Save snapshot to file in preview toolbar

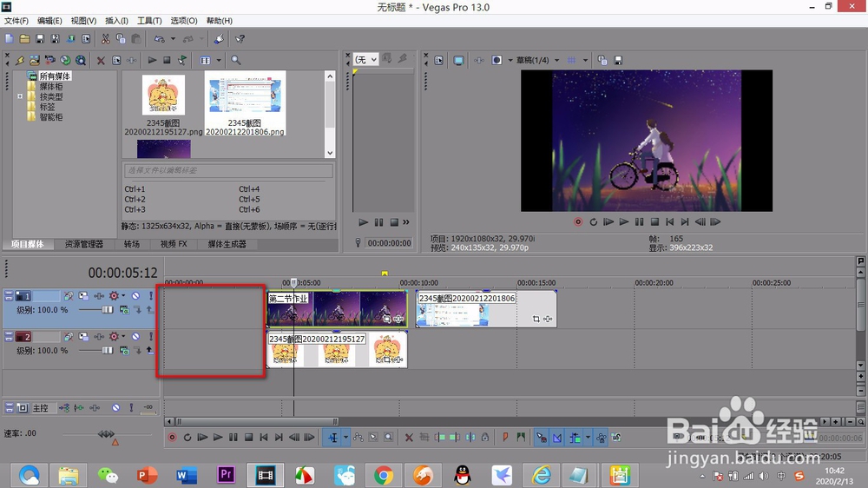(618, 60)
